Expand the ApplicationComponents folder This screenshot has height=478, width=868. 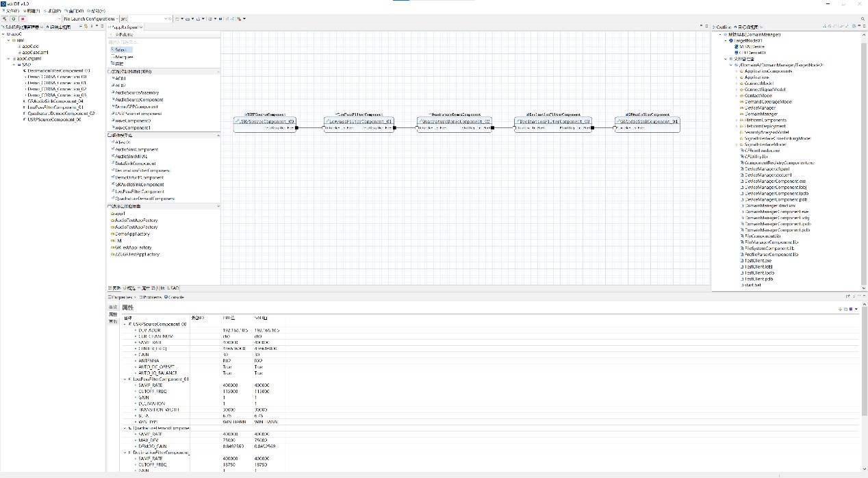click(737, 71)
